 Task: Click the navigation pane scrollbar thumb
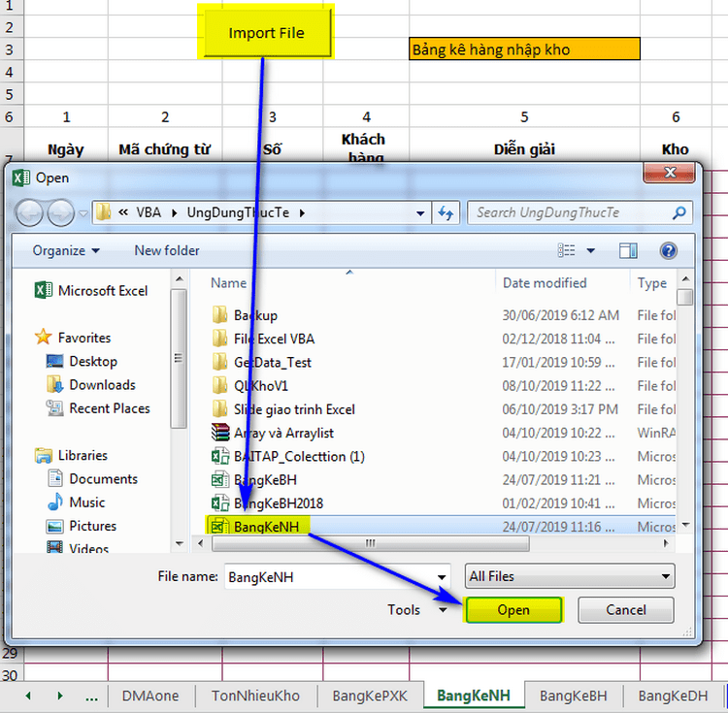179,358
